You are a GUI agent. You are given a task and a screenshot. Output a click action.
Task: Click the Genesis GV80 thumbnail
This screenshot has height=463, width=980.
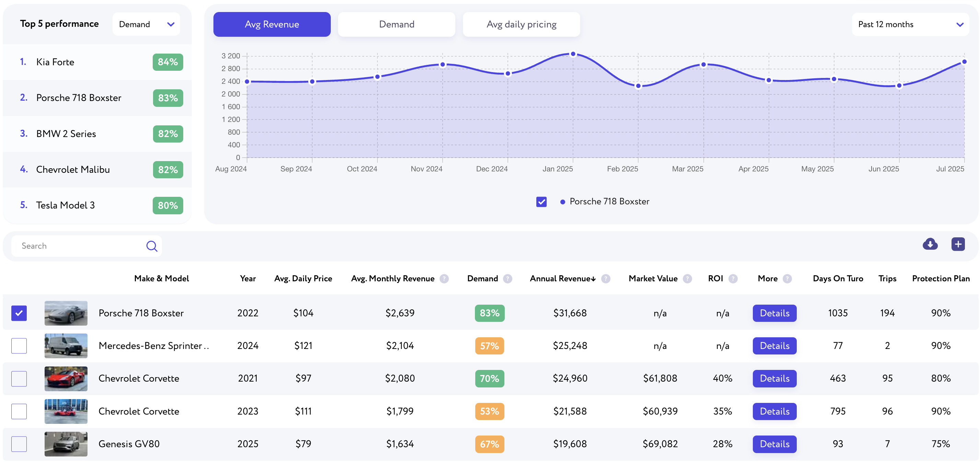(x=66, y=444)
